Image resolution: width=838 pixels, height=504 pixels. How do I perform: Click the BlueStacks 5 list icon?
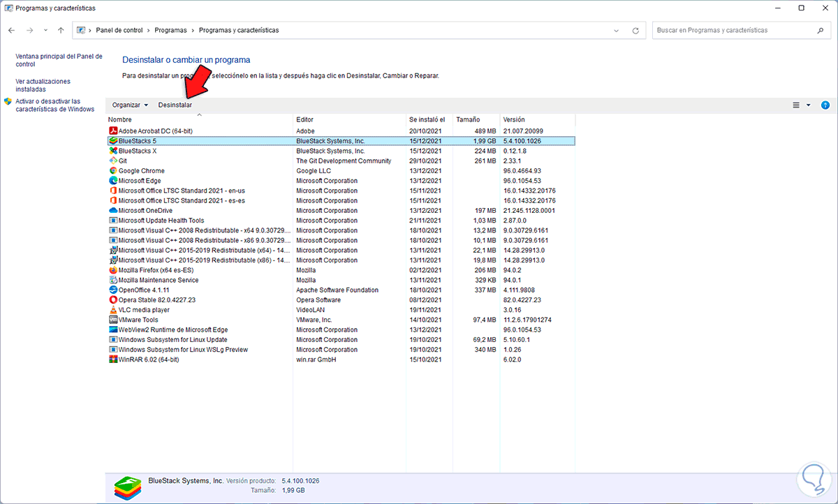coord(113,141)
